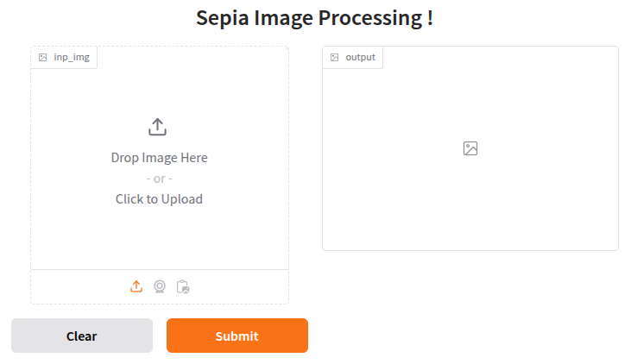Image resolution: width=631 pixels, height=364 pixels.
Task: Click the Sepia Image Processing heading
Action: click(314, 18)
